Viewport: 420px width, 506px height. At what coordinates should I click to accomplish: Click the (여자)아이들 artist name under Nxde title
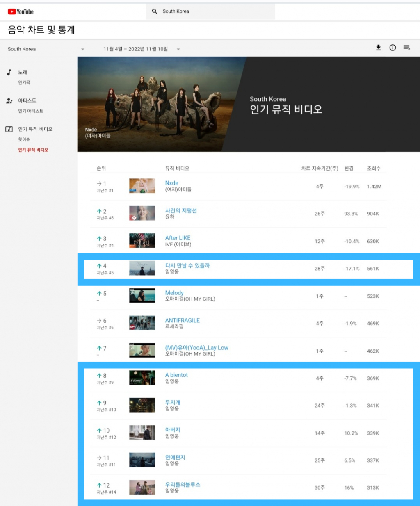pyautogui.click(x=178, y=189)
